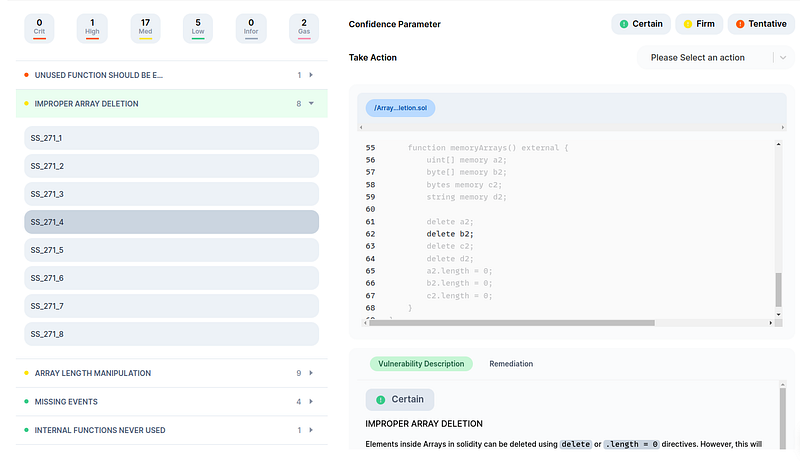
Task: Select finding SS_271_8
Action: (171, 334)
